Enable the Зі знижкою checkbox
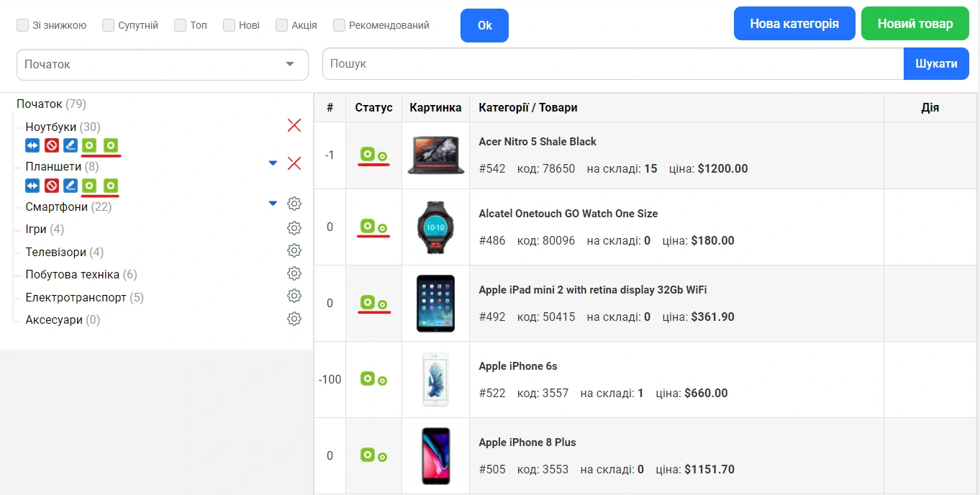Image resolution: width=980 pixels, height=495 pixels. click(23, 25)
